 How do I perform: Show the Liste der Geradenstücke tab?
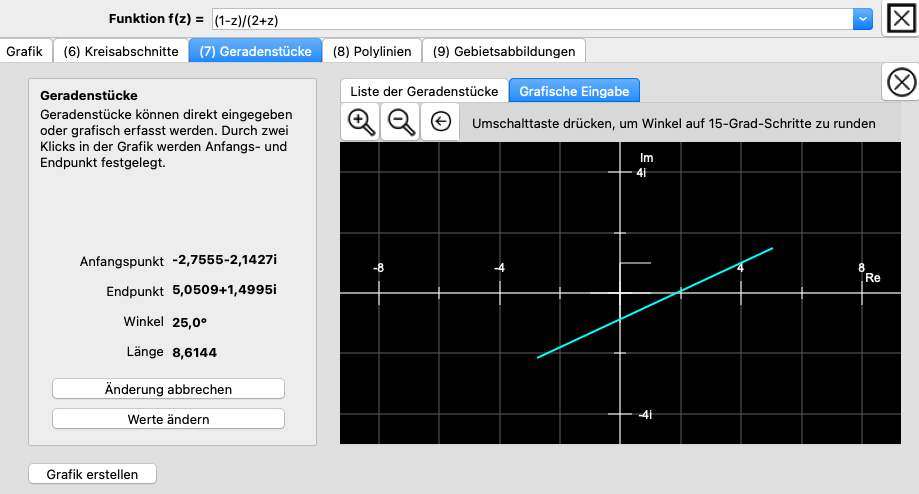424,91
